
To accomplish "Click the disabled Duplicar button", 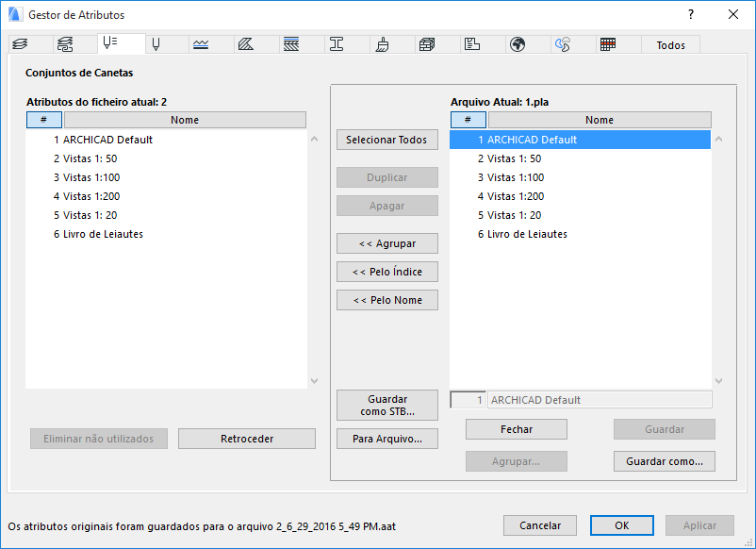I will (387, 177).
